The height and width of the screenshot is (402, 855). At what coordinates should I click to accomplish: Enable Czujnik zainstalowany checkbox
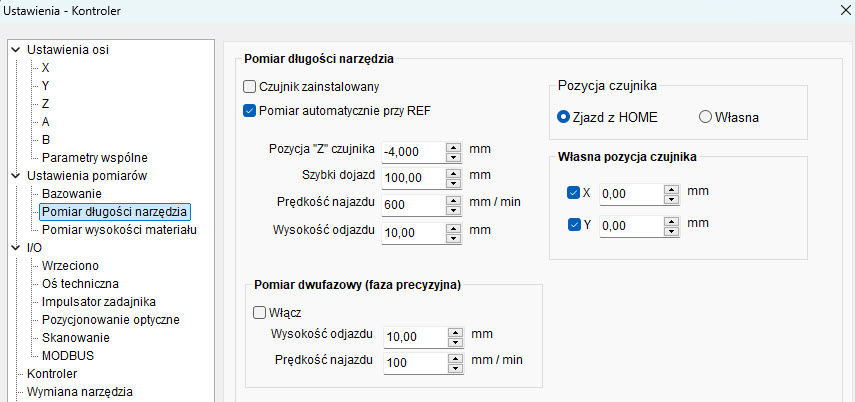point(249,86)
